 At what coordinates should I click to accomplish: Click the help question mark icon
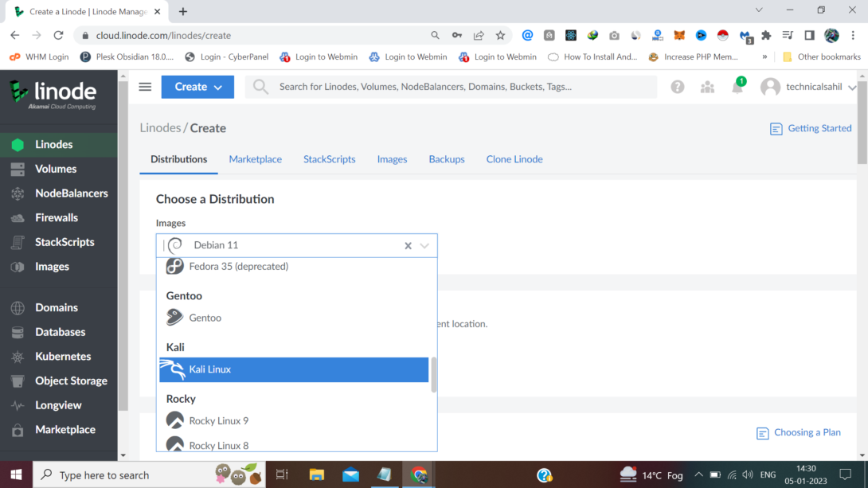click(677, 86)
